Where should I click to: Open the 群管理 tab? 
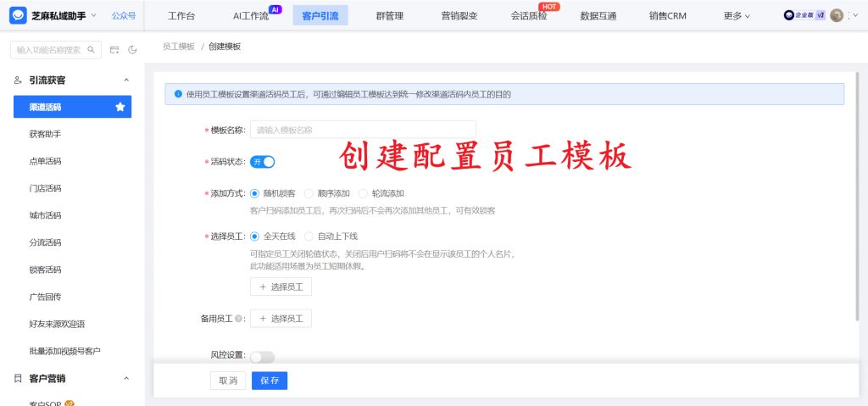tap(390, 16)
